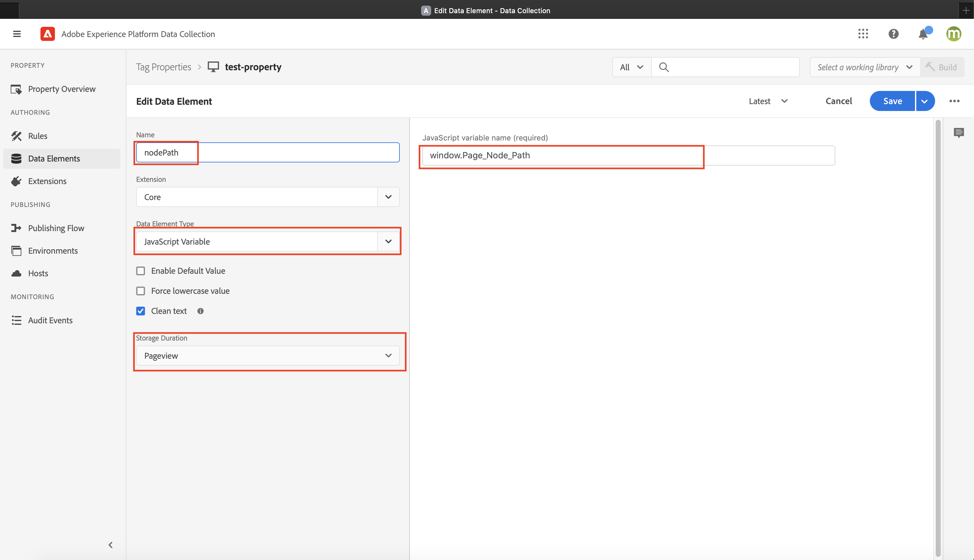Image resolution: width=974 pixels, height=560 pixels.
Task: Click the Clean text info icon
Action: click(201, 311)
